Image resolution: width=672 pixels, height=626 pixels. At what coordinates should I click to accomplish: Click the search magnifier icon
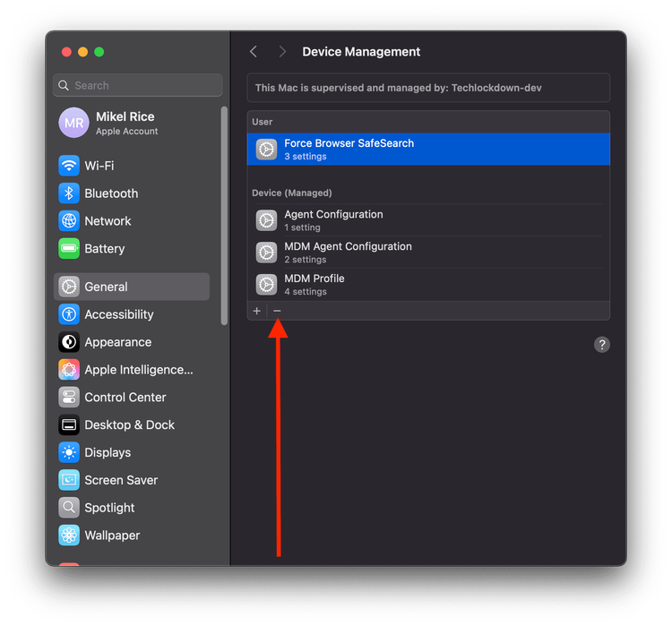tap(64, 85)
